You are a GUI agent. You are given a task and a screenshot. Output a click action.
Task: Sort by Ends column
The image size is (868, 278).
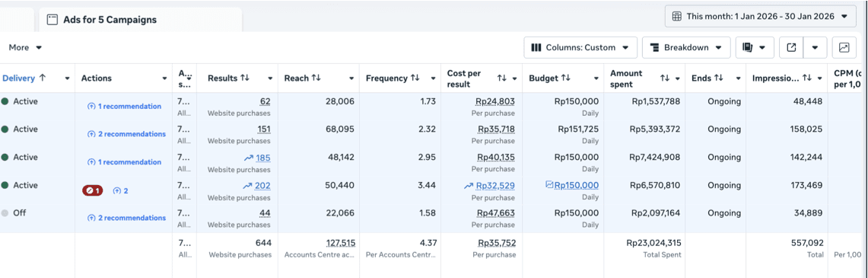tap(719, 78)
